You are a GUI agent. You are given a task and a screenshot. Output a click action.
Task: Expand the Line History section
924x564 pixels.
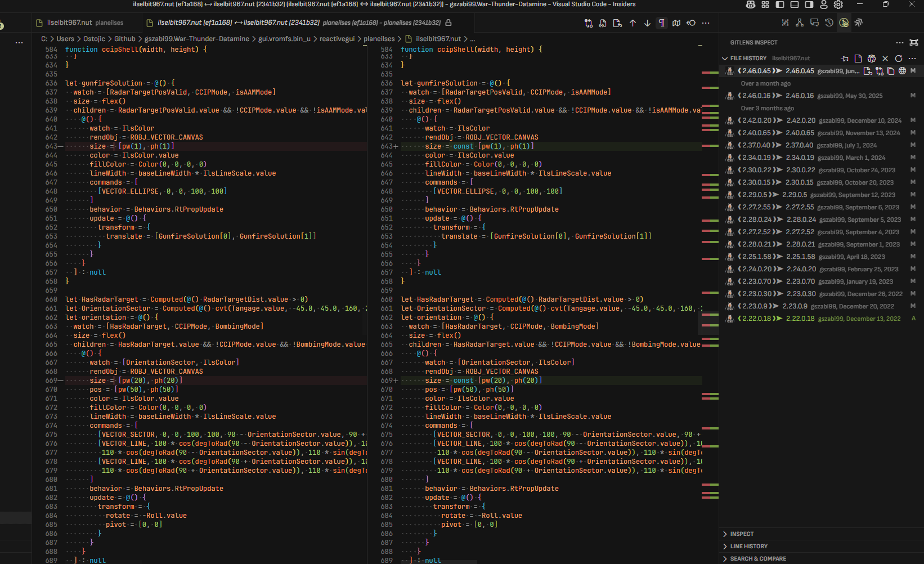click(x=822, y=547)
